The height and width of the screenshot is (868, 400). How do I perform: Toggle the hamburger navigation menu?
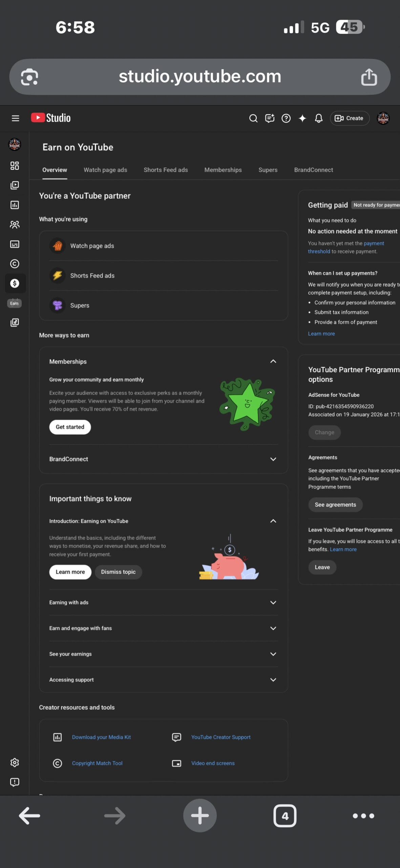point(15,118)
